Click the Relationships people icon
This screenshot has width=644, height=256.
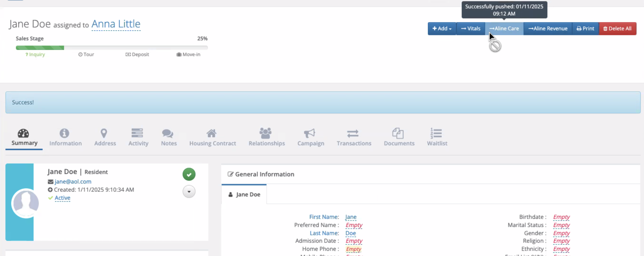point(265,133)
